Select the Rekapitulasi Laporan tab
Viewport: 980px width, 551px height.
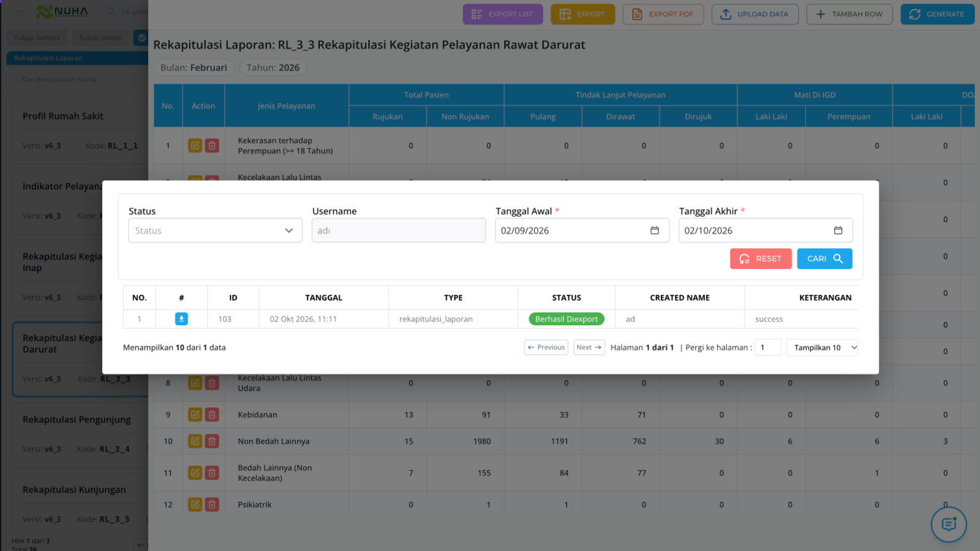77,58
